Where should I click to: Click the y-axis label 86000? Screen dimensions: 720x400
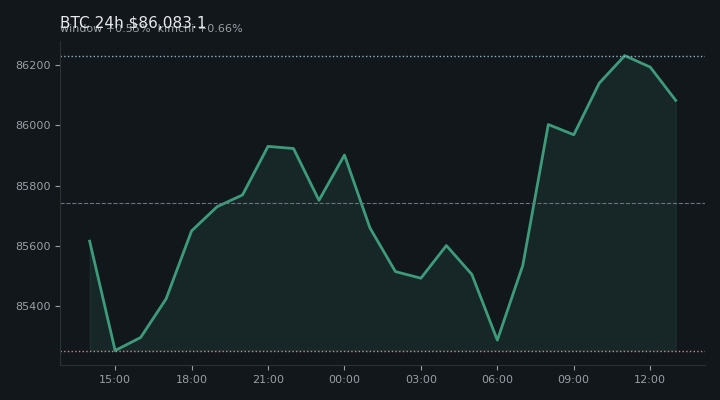coord(33,125)
